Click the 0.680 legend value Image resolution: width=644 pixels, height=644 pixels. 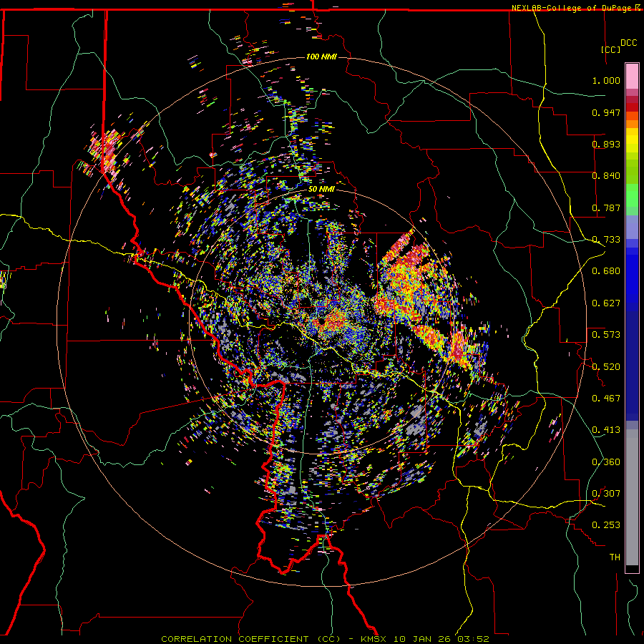pyautogui.click(x=606, y=271)
